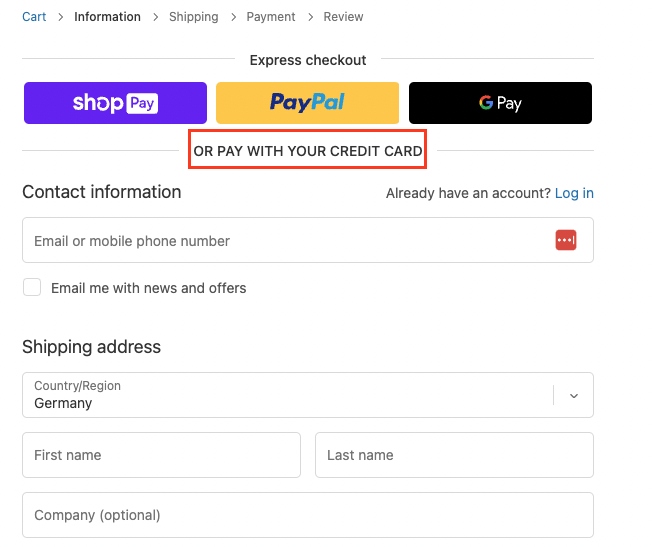Screen dimensions: 652x547
Task: Click the Payment breadcrumb step
Action: (270, 17)
